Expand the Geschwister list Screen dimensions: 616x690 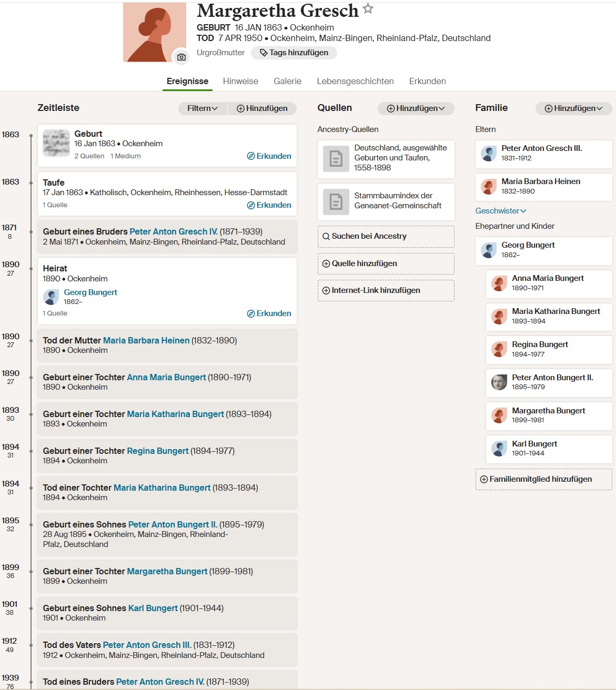pyautogui.click(x=500, y=211)
